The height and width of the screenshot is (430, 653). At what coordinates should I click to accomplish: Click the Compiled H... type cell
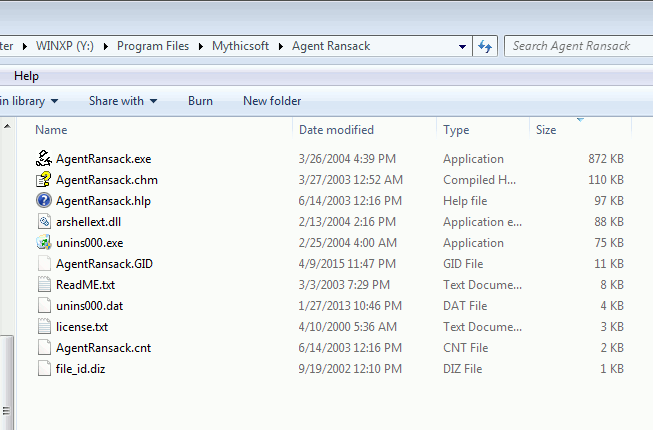[x=479, y=180]
